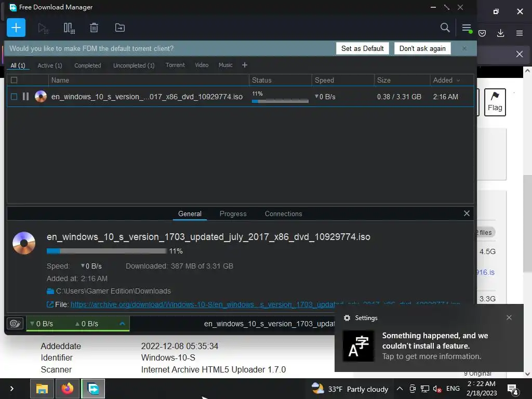Select the 0.38 / 3.31 GB size cell
This screenshot has height=399, width=532.
click(399, 97)
